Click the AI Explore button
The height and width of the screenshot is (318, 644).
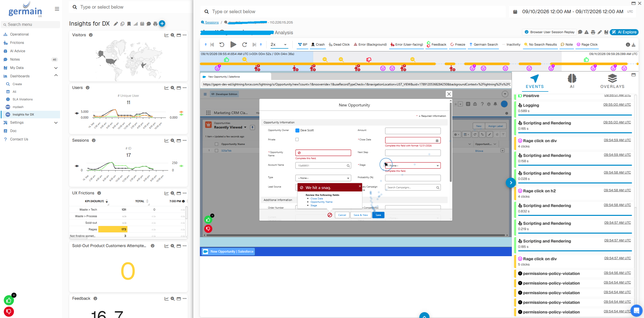pos(624,32)
